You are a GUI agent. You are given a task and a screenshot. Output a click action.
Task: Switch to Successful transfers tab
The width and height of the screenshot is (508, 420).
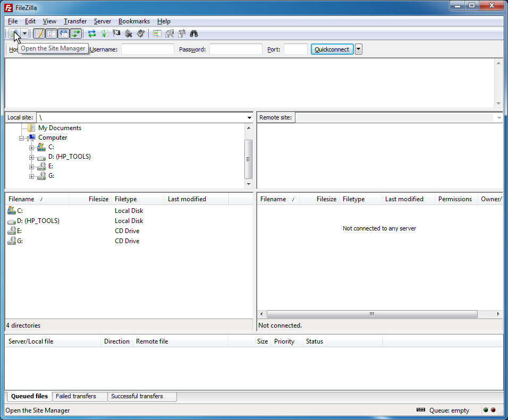142,396
